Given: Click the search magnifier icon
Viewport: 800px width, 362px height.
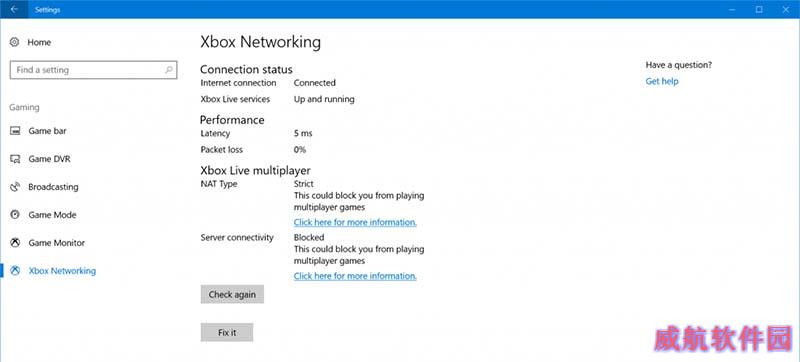Looking at the screenshot, I should pos(168,70).
